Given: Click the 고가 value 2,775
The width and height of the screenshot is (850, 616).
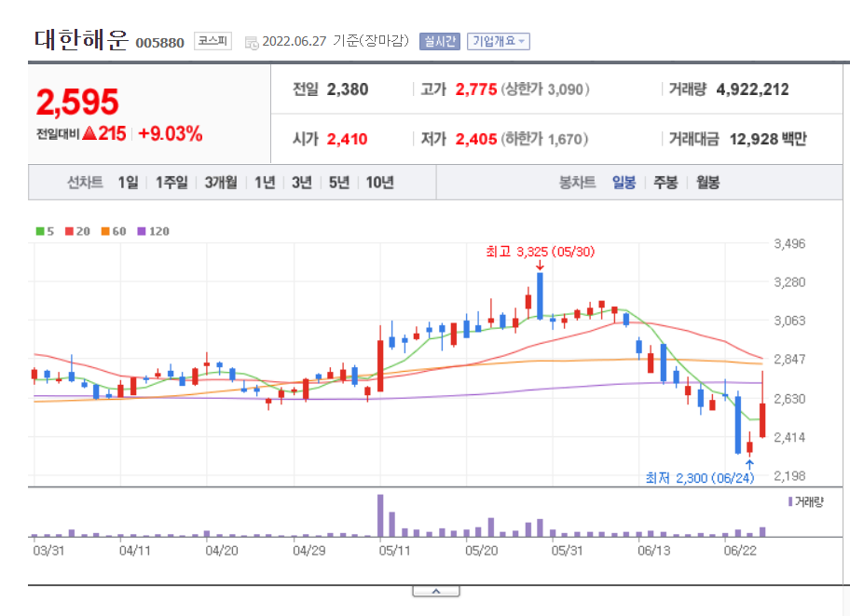Looking at the screenshot, I should (x=476, y=89).
